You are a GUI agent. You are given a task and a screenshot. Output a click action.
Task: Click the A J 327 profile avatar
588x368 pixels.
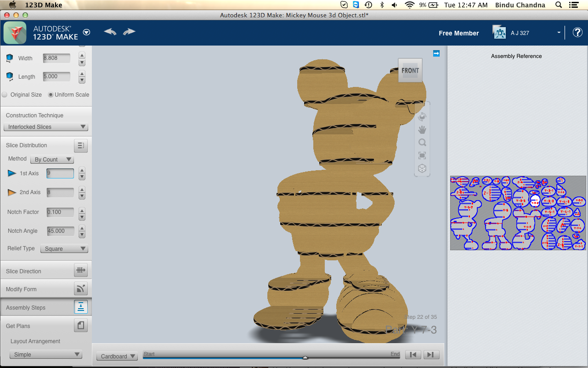pyautogui.click(x=499, y=32)
